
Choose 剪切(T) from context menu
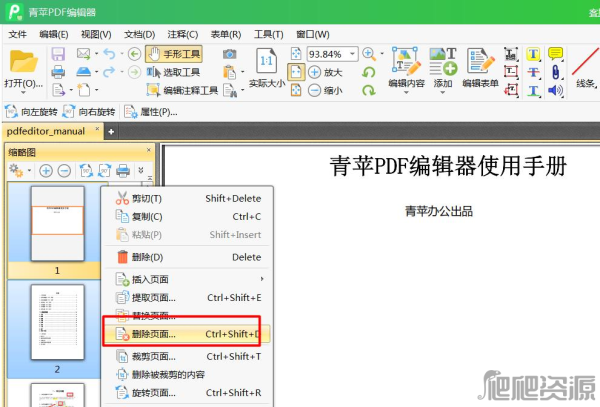188,198
